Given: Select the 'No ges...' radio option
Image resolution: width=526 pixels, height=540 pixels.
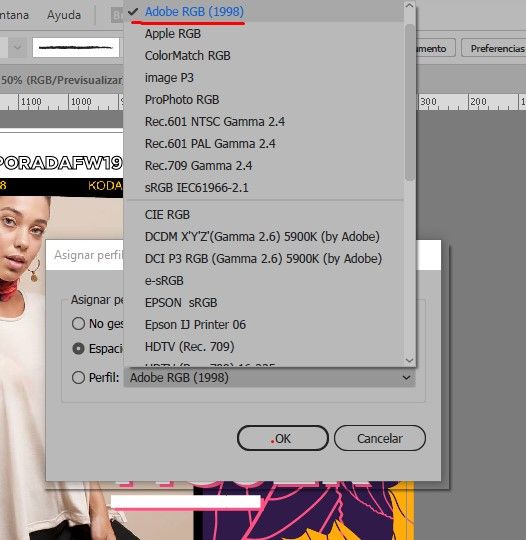Looking at the screenshot, I should click(78, 324).
